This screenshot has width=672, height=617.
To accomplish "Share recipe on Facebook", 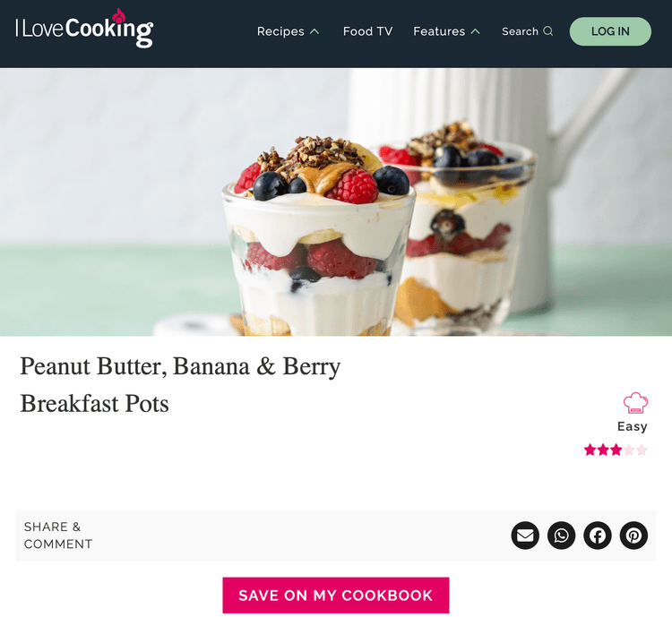I will [x=598, y=536].
